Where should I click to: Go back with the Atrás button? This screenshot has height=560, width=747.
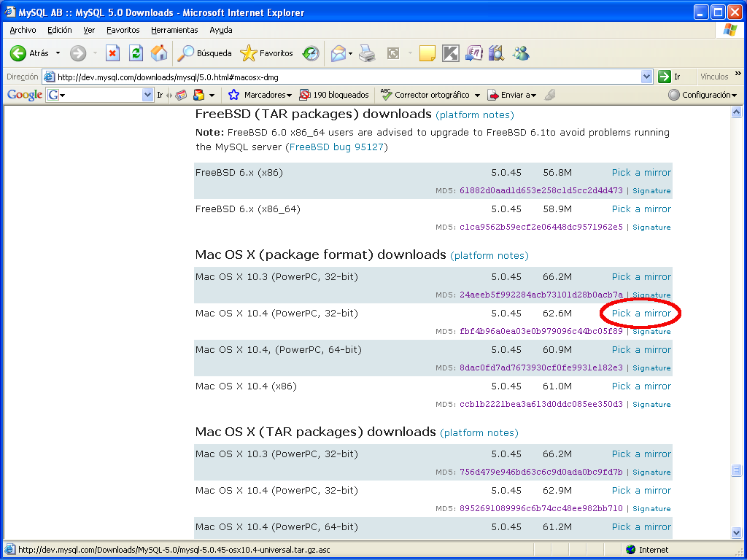click(x=29, y=53)
